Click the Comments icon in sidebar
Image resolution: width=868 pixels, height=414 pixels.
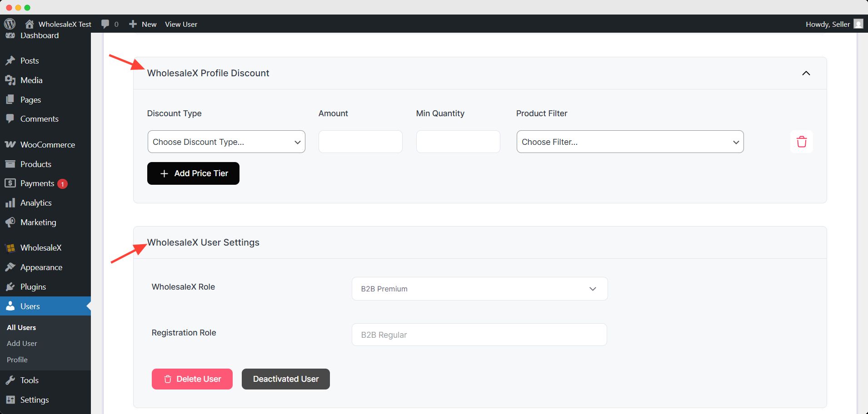10,118
